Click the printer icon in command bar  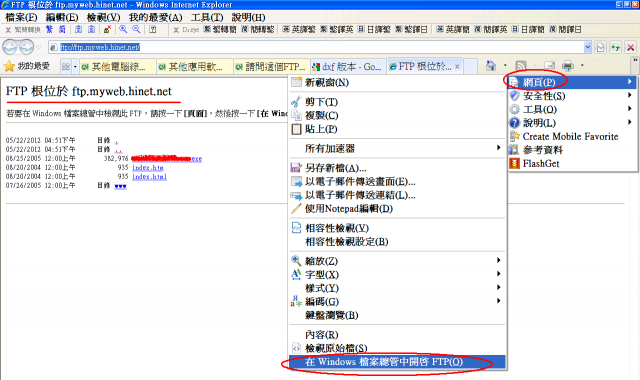[x=568, y=66]
